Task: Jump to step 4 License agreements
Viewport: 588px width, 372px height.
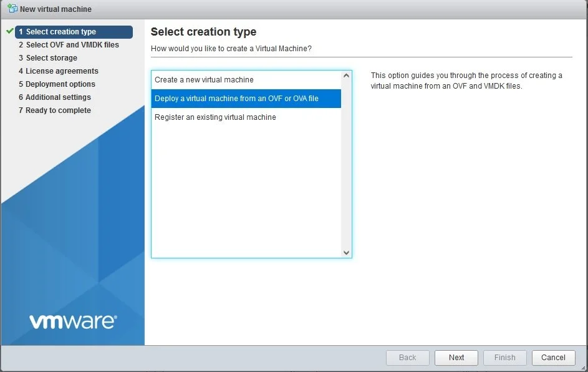Action: pos(59,71)
